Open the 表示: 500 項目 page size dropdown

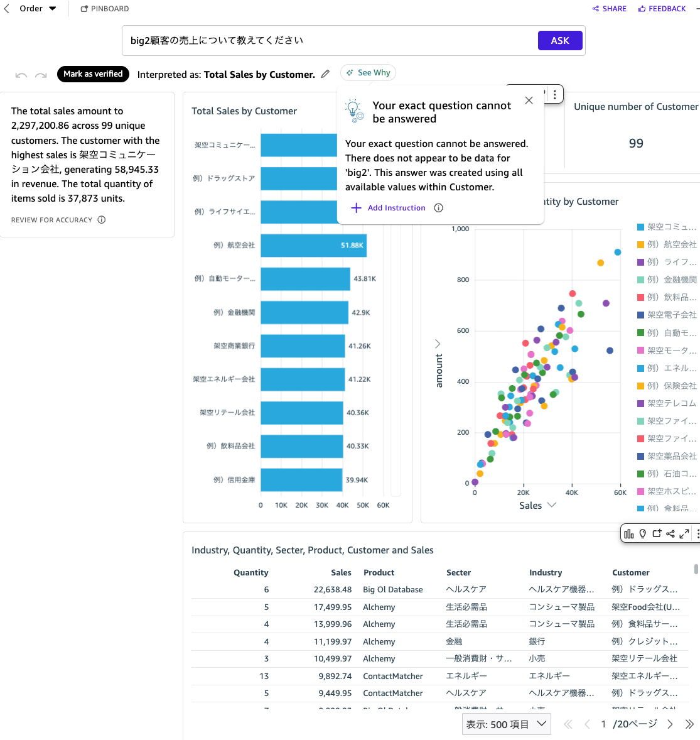pos(506,724)
